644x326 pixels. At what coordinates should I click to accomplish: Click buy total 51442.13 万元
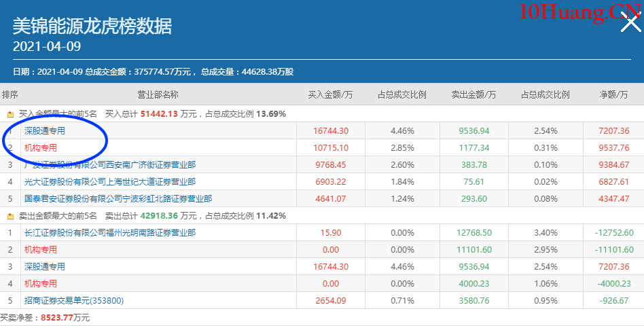(168, 114)
